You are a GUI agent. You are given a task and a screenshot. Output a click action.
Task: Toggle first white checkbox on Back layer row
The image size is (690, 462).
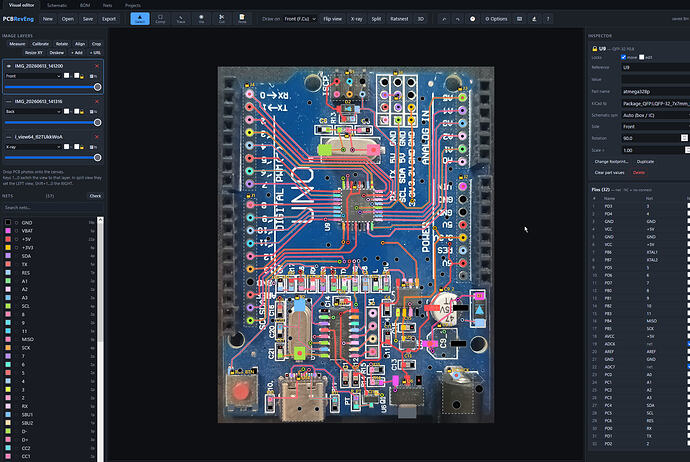click(x=66, y=111)
